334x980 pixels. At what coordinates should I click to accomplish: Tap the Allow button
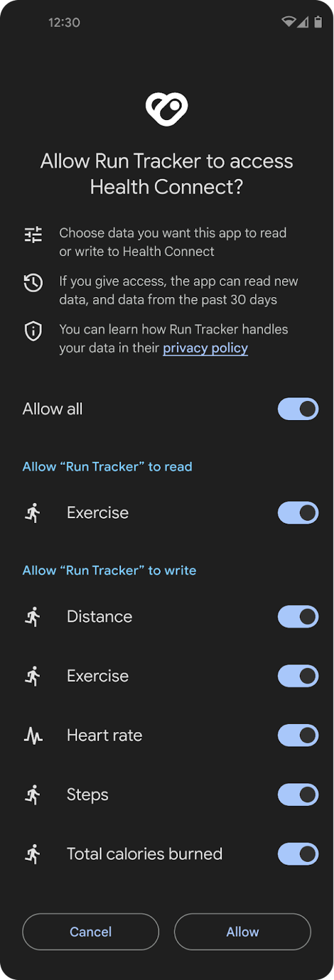[x=243, y=932]
